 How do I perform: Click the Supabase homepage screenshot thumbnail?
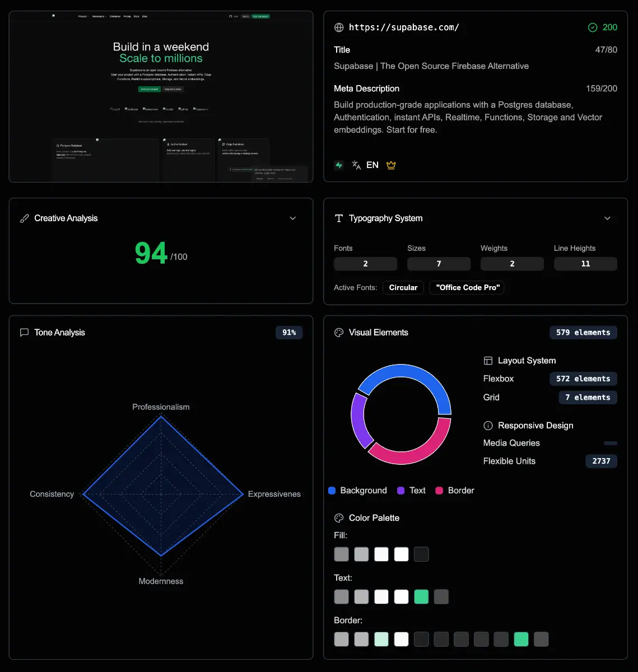click(x=161, y=96)
